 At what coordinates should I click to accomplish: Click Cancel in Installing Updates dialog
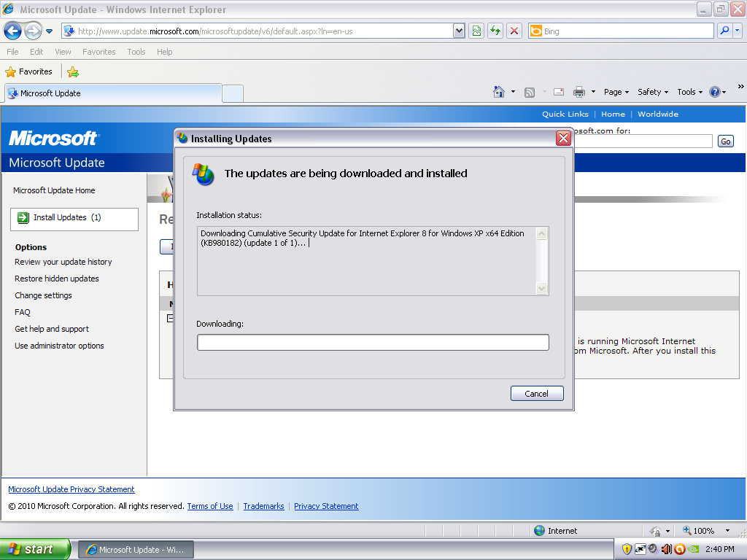pyautogui.click(x=537, y=393)
